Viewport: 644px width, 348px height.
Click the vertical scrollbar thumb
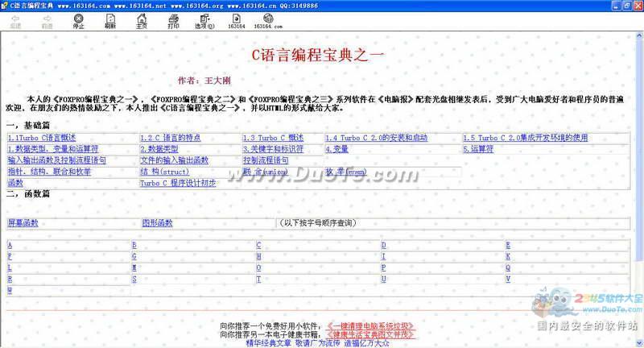tap(639, 150)
